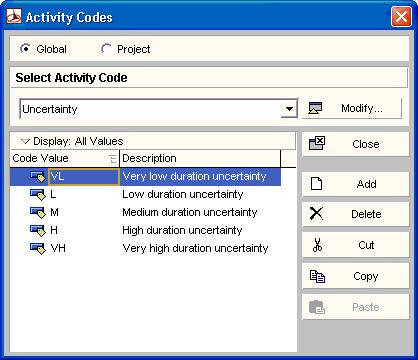Click the Cut button

point(355,245)
